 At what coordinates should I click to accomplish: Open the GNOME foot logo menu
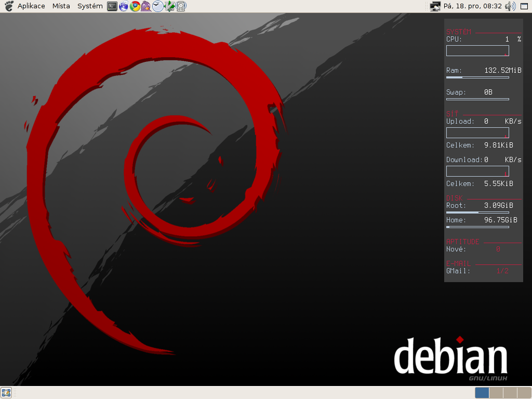8,6
